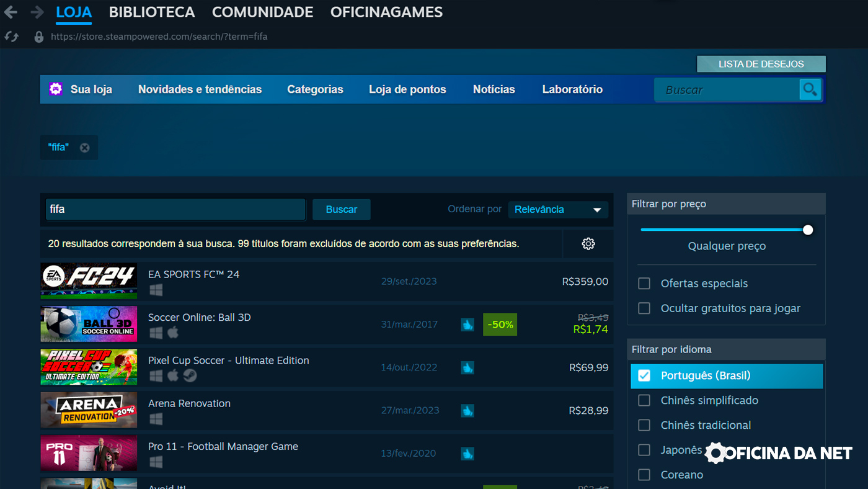
Task: Click date 27/mar./2023
Action: [410, 410]
